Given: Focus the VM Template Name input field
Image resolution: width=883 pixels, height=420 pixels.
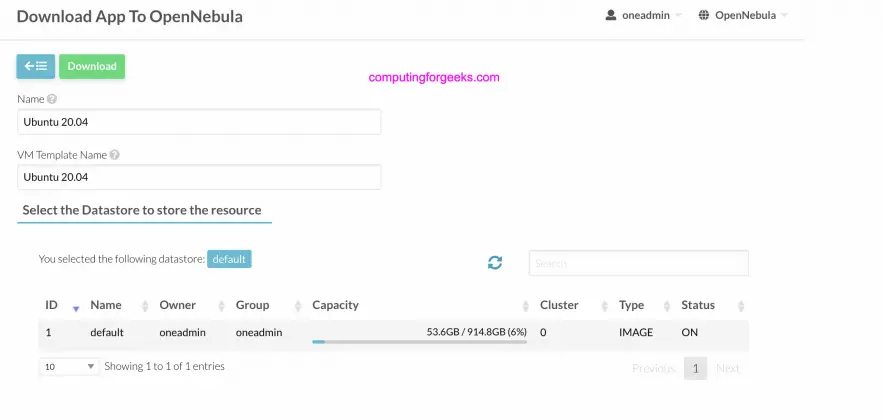Looking at the screenshot, I should [x=199, y=177].
